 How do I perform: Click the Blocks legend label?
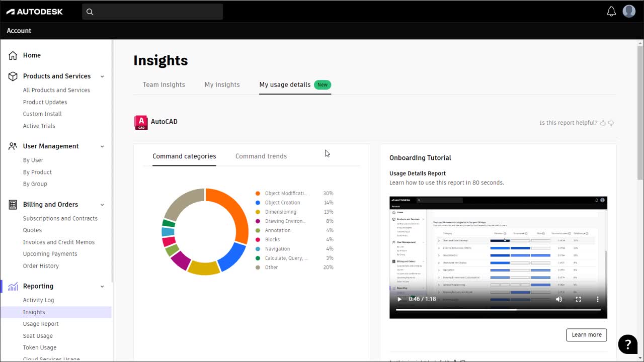click(272, 240)
